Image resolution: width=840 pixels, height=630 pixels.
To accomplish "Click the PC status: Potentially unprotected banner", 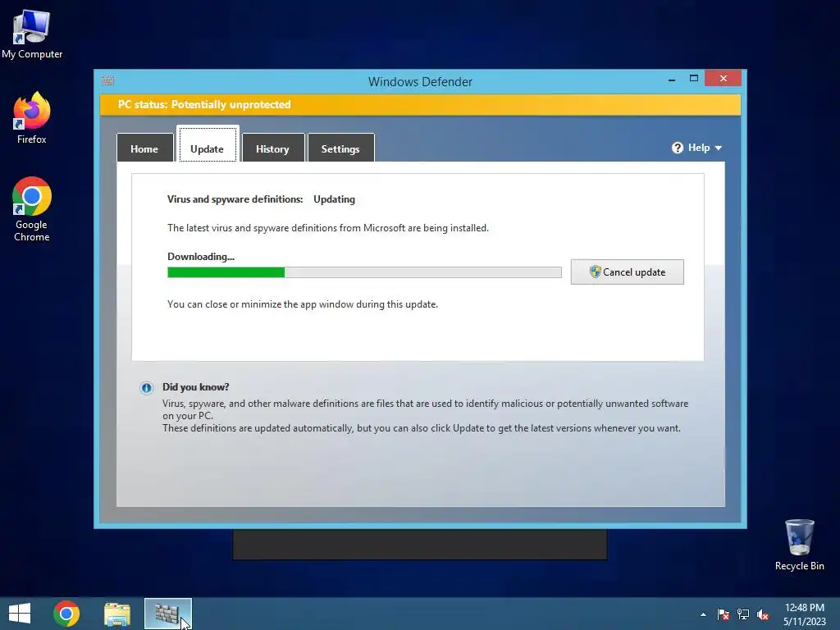I will 420,104.
